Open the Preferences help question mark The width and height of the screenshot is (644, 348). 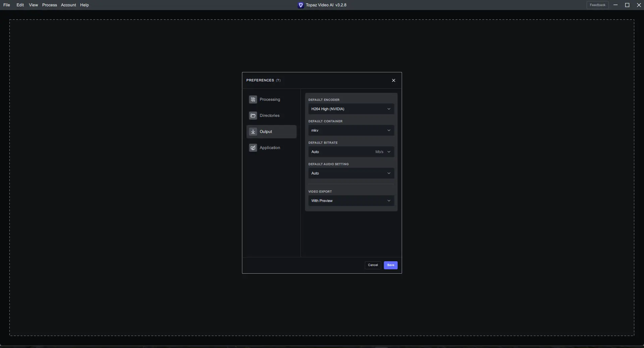pos(278,80)
